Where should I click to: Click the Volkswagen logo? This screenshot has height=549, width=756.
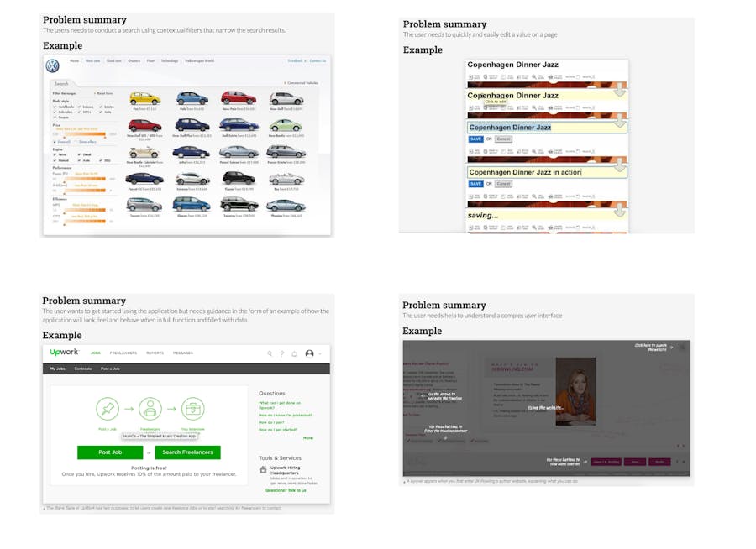click(52, 65)
